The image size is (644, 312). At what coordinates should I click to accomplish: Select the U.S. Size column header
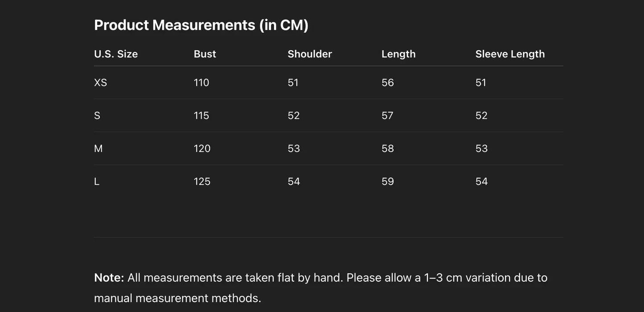116,54
